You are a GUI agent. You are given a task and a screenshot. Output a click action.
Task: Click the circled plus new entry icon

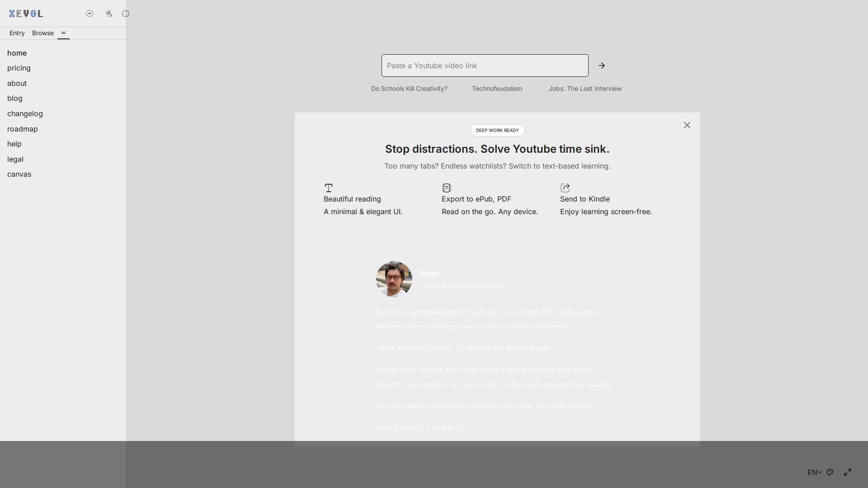point(90,14)
